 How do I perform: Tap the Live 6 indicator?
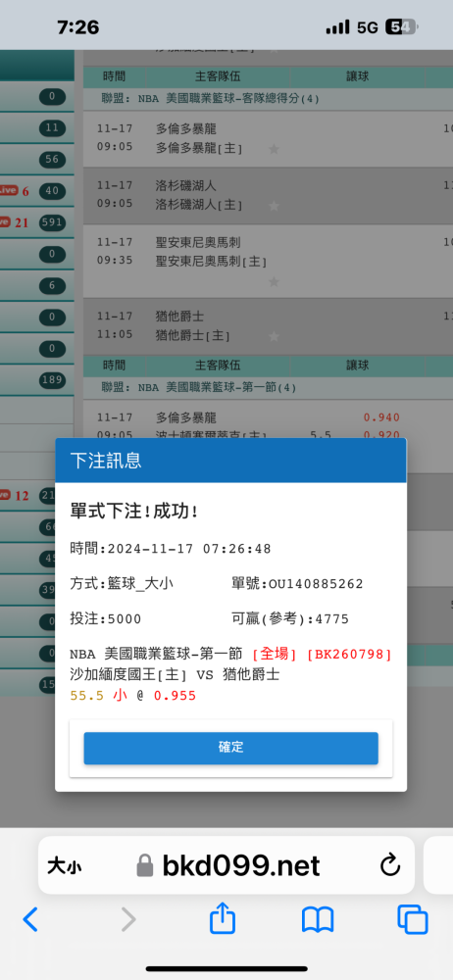[14, 191]
